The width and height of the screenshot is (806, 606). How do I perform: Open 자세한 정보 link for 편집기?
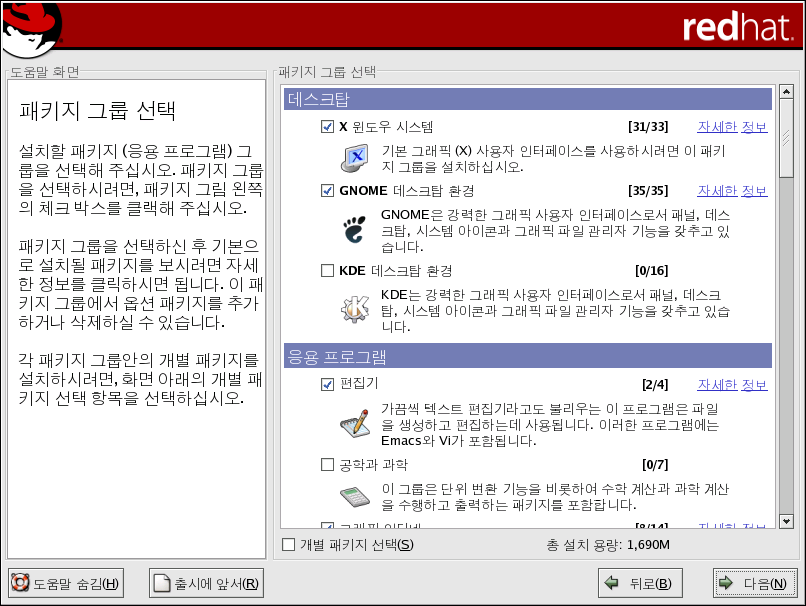click(731, 385)
